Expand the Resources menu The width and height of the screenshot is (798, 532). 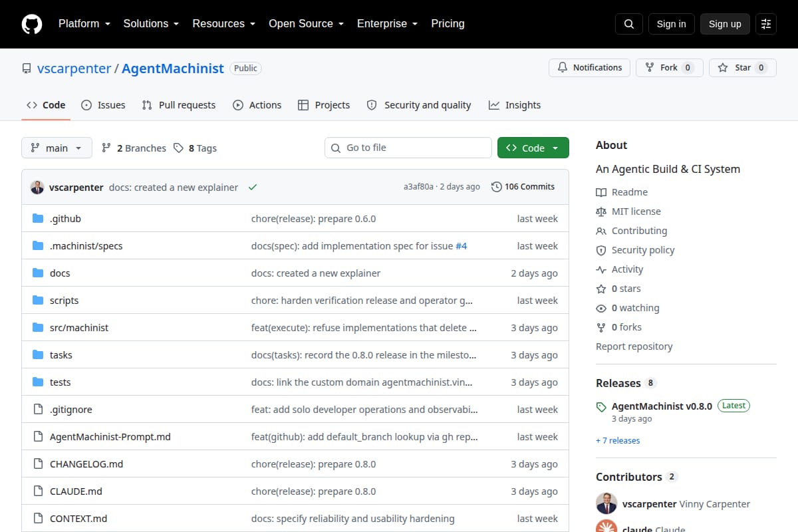pos(223,24)
